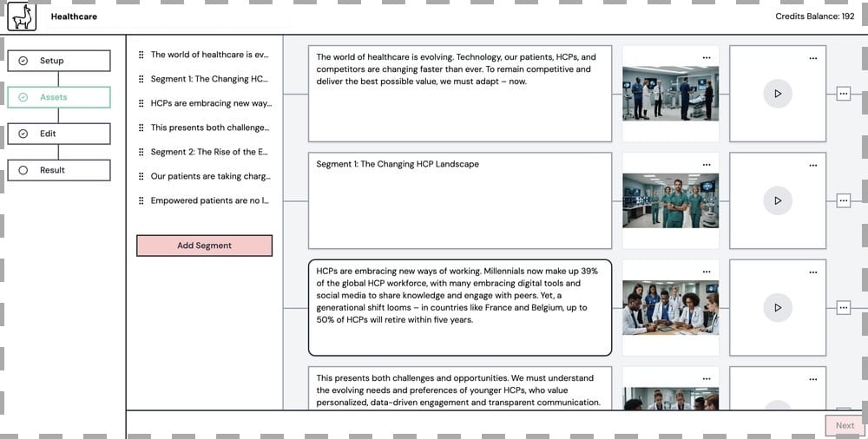This screenshot has width=868, height=439.
Task: Click the Setup step checkmark icon
Action: click(23, 61)
